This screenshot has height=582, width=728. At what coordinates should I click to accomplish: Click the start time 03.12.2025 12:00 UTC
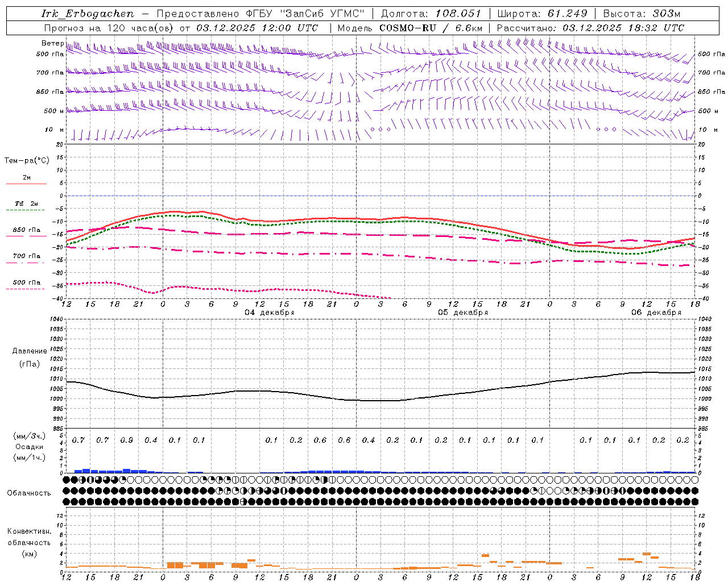(x=257, y=28)
